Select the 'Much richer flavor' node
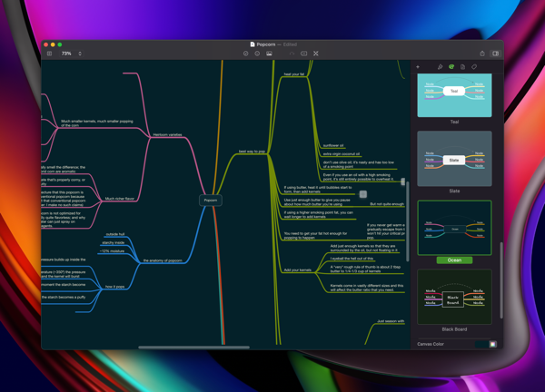The width and height of the screenshot is (545, 392). click(x=120, y=199)
